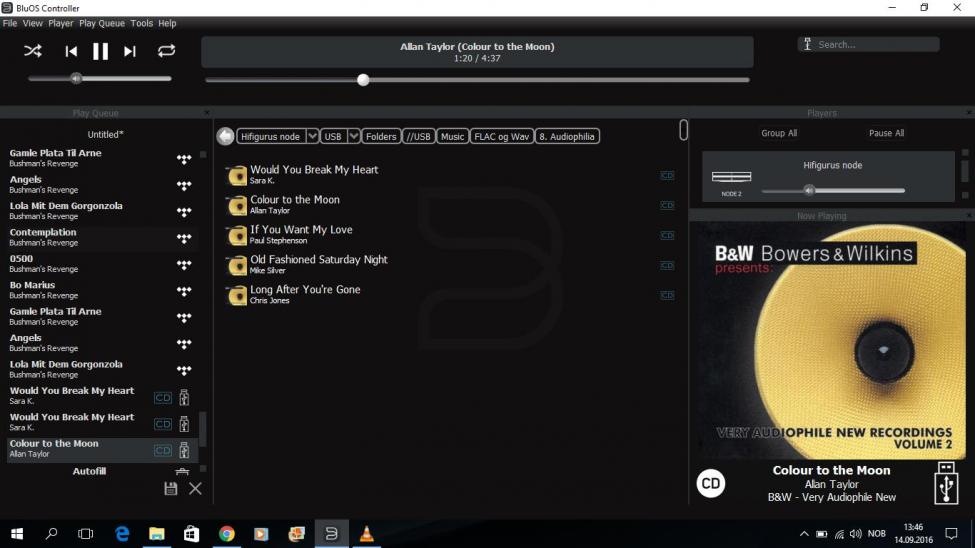Click the Search input field

[x=868, y=44]
